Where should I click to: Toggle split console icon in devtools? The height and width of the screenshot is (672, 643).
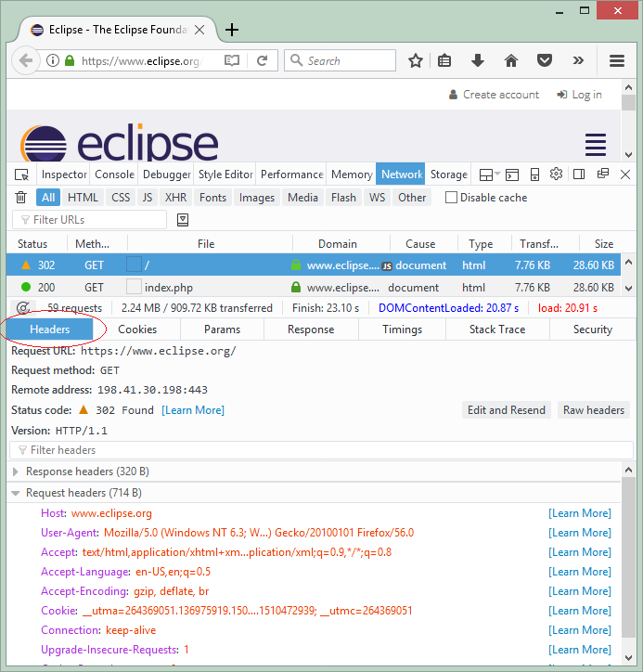pyautogui.click(x=512, y=174)
